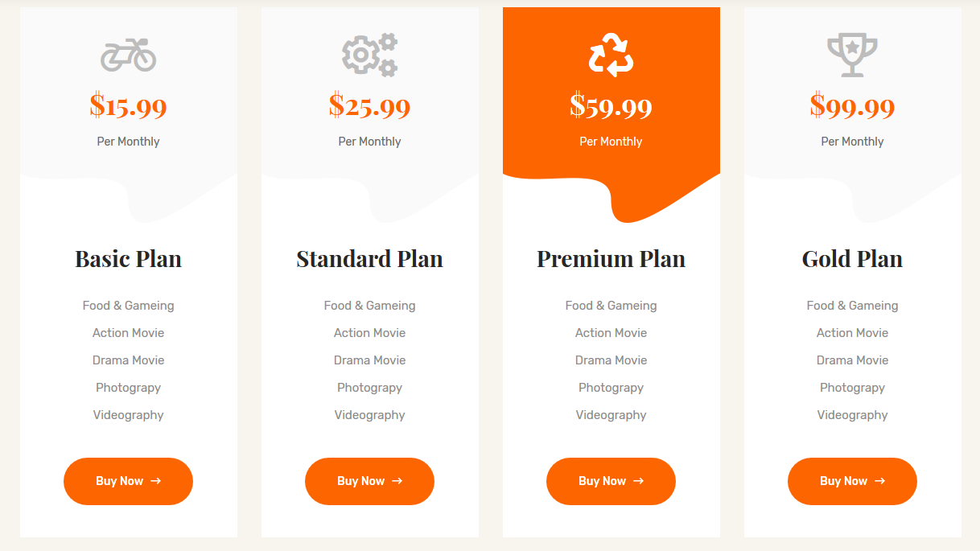Viewport: 980px width, 551px height.
Task: Click Action Movie in Standard Plan
Action: [370, 333]
